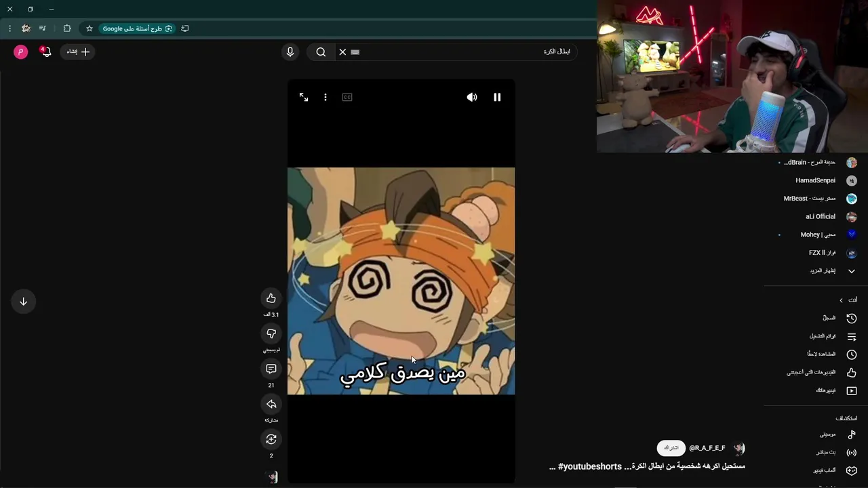Open the browser extensions puzzle icon
The image size is (868, 488).
point(67,28)
